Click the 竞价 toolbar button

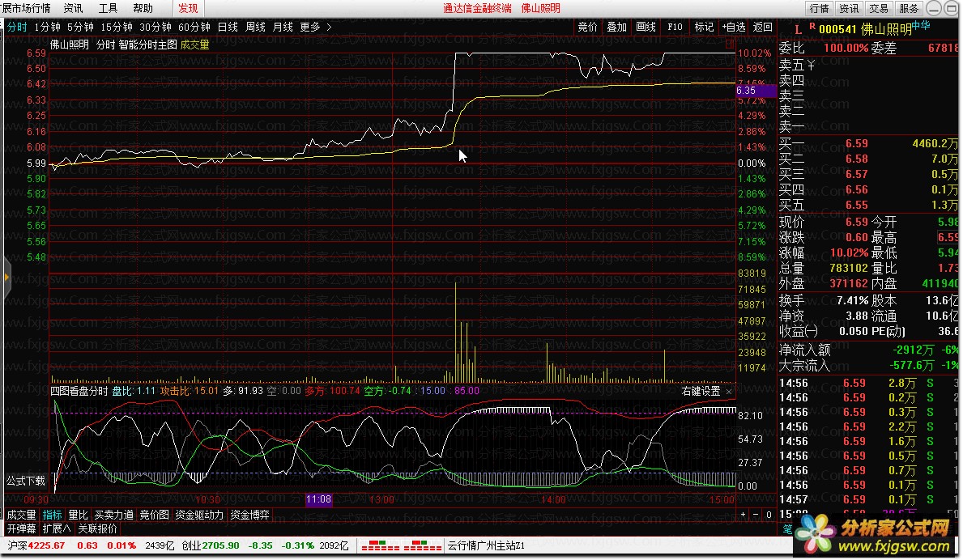[x=588, y=27]
